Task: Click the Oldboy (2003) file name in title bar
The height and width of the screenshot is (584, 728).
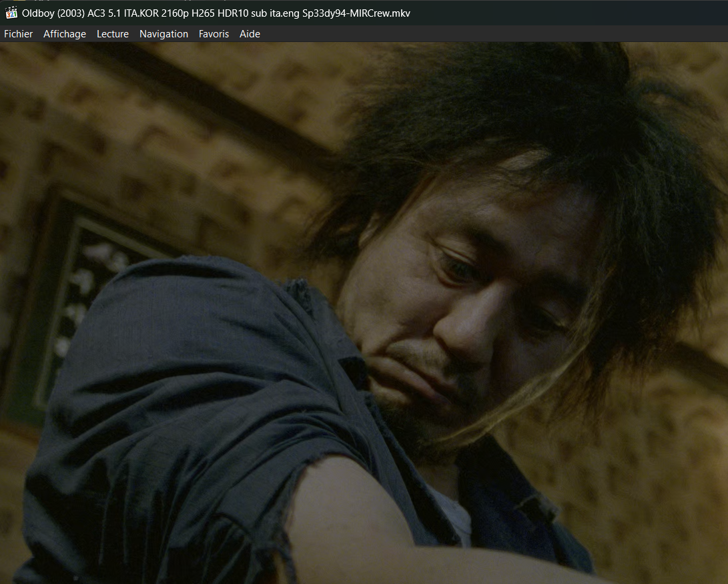Action: (x=216, y=13)
